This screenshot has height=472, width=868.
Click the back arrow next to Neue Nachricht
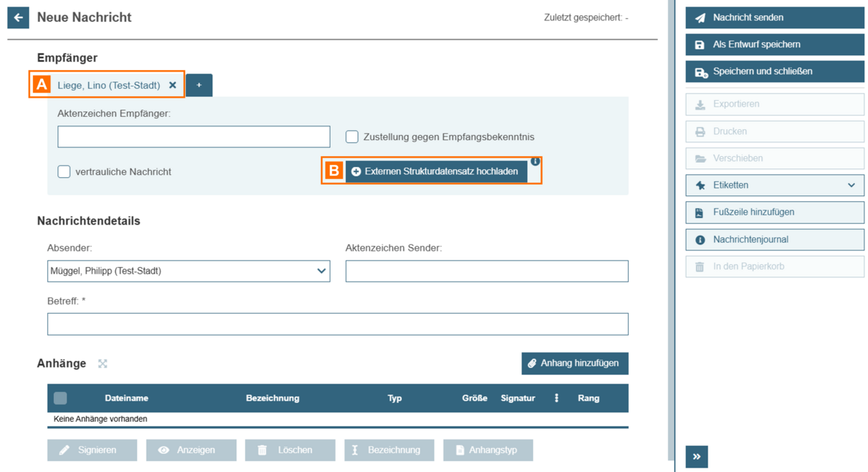click(18, 18)
